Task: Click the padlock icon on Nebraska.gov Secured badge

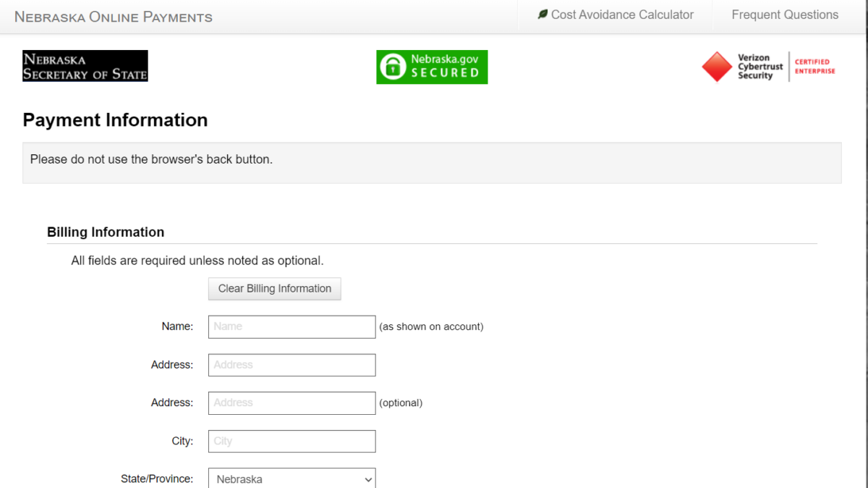Action: [x=392, y=67]
